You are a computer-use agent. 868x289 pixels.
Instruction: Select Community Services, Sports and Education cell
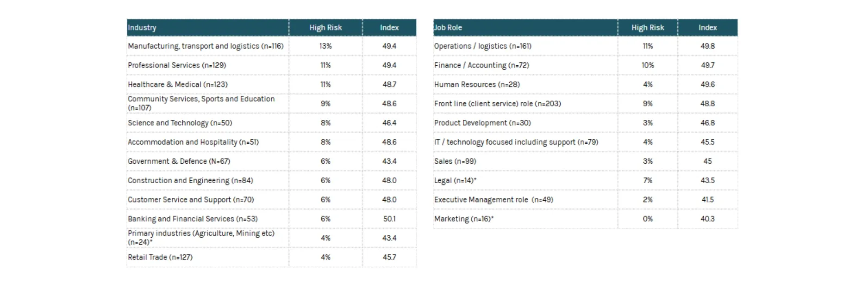tap(201, 103)
